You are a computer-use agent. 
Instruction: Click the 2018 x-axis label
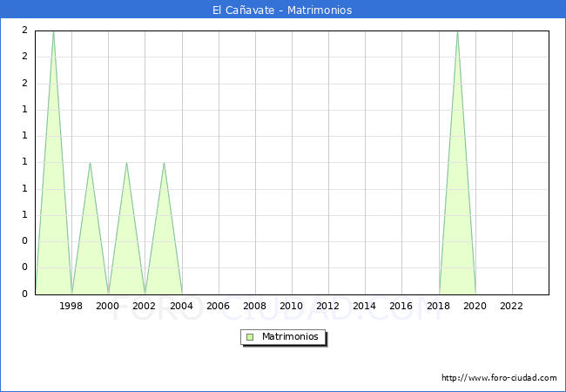tap(439, 306)
